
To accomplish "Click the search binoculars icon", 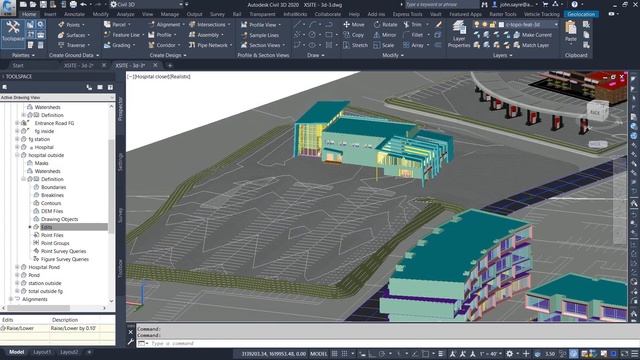I will tap(484, 4).
